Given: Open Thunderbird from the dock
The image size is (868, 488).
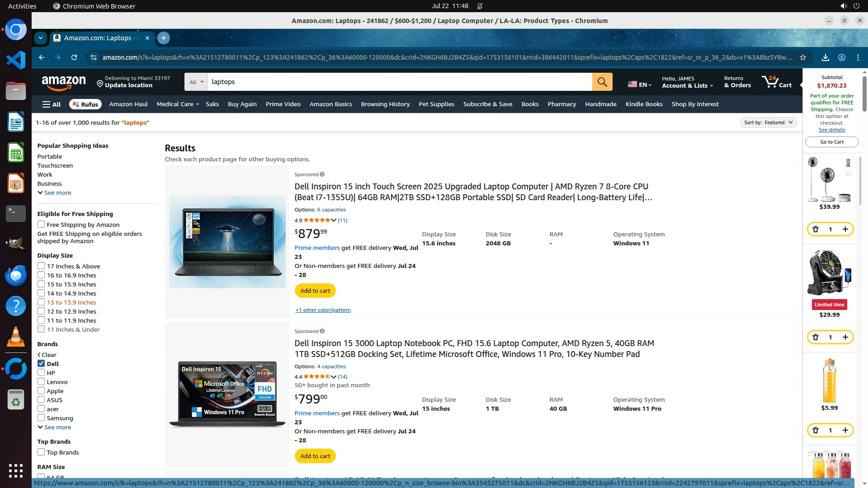Looking at the screenshot, I should point(15,275).
